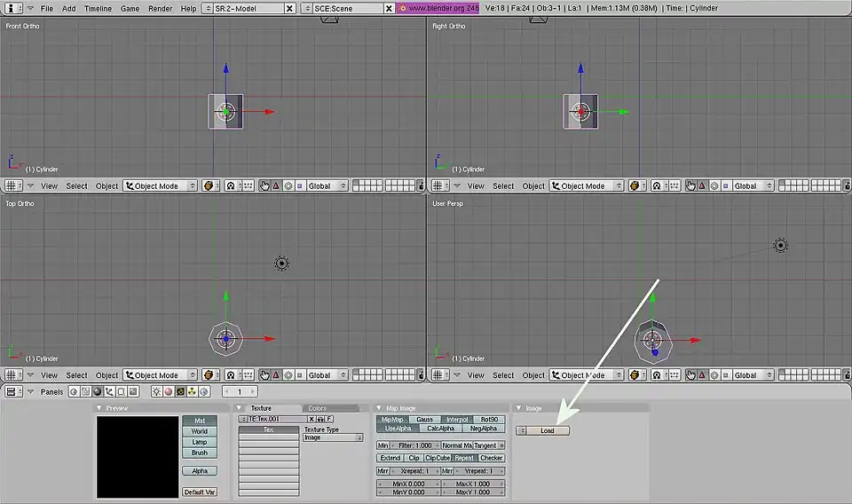This screenshot has width=852, height=504.
Task: Switch to the Colors tab
Action: click(317, 408)
